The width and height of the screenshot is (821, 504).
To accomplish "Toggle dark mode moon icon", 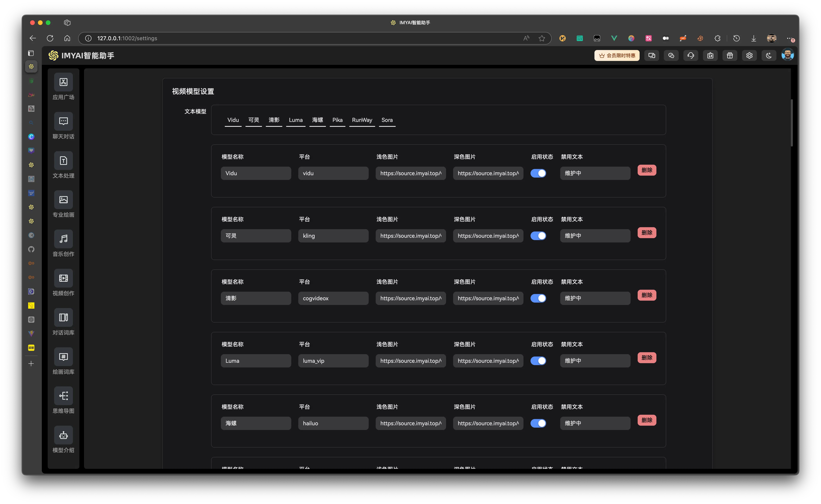I will pos(769,56).
